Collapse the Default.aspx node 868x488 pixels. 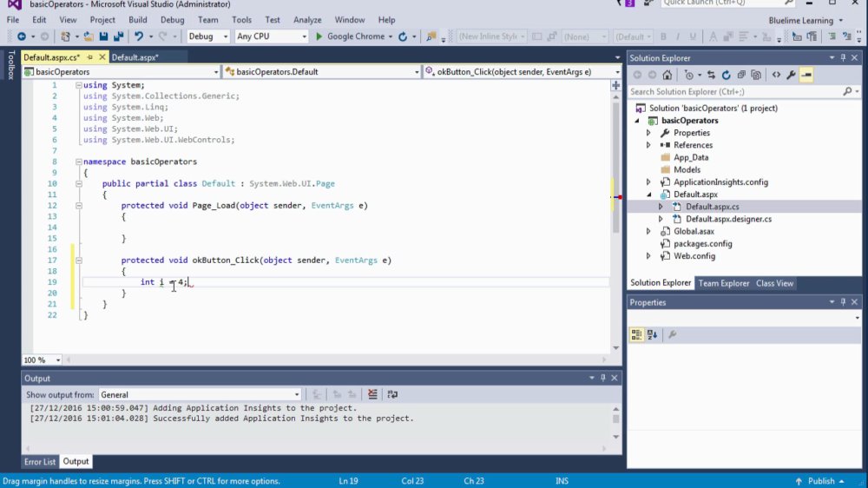coord(648,195)
